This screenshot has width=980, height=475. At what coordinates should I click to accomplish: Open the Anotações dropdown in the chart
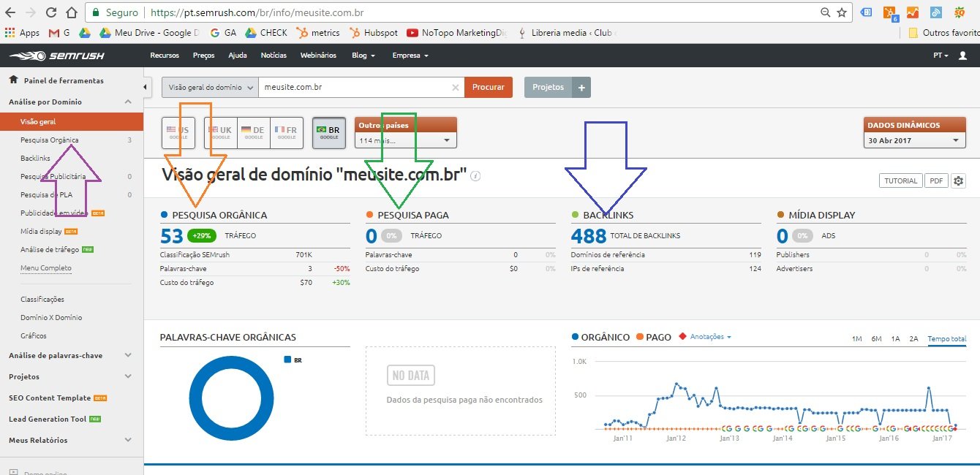[x=710, y=337]
